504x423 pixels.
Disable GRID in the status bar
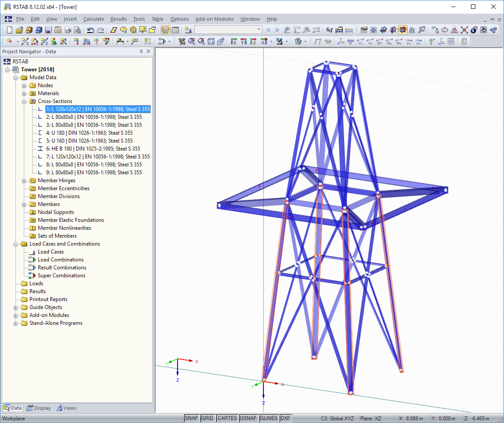pos(207,418)
